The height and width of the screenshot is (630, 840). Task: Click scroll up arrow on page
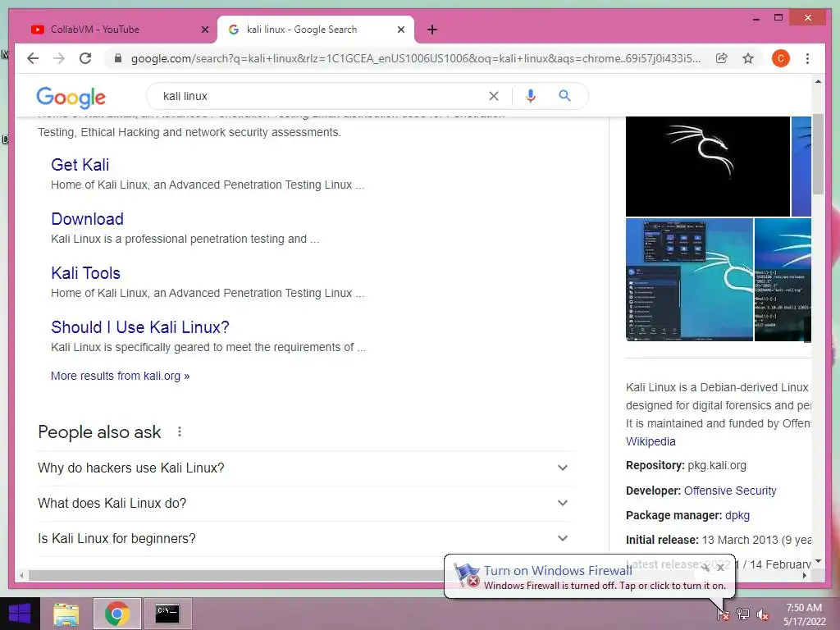(818, 81)
